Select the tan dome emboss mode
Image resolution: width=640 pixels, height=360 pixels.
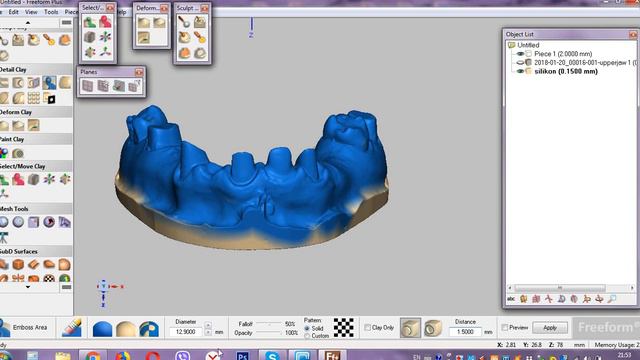pyautogui.click(x=126, y=329)
